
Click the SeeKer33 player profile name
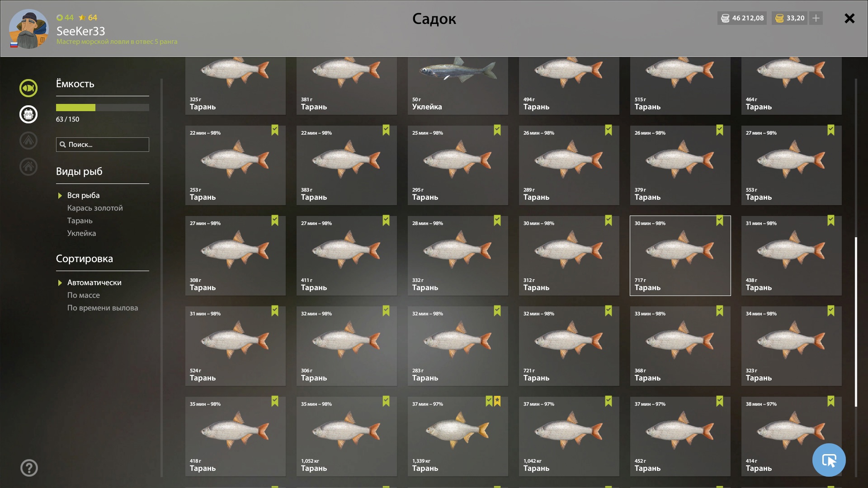tap(80, 31)
